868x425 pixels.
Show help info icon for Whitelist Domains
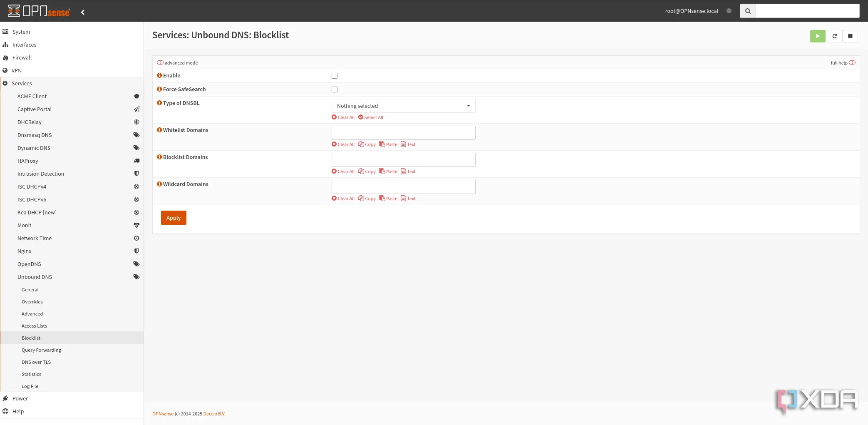point(159,130)
